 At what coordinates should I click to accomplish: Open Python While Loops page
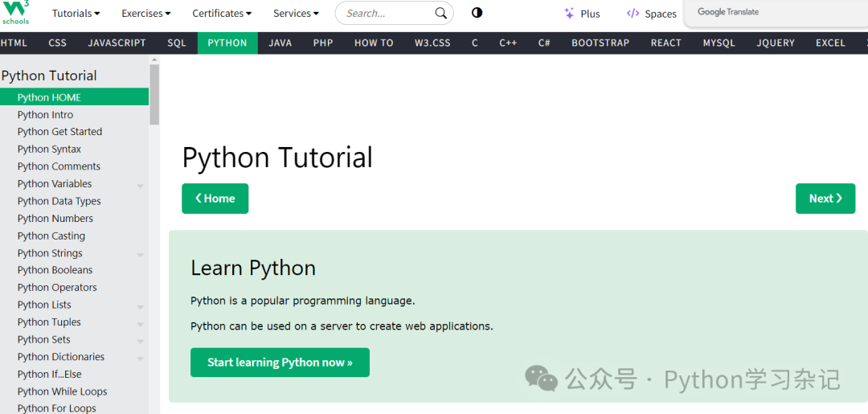[74, 391]
